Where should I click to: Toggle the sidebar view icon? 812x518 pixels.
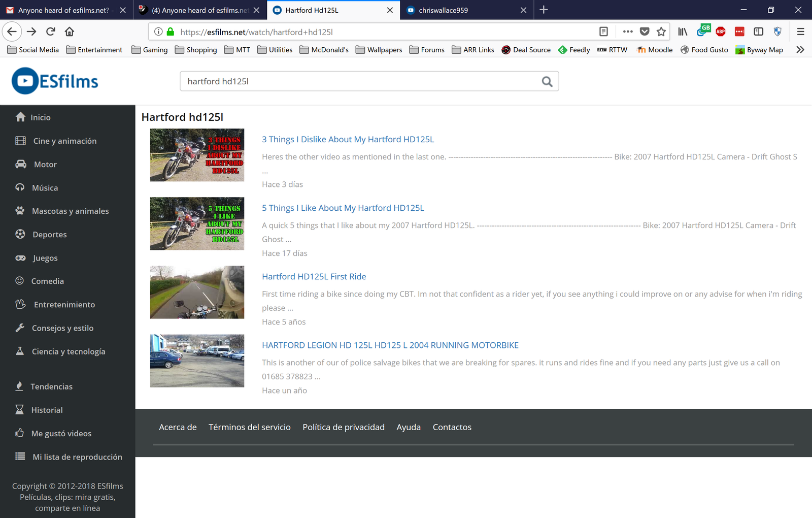tap(759, 31)
